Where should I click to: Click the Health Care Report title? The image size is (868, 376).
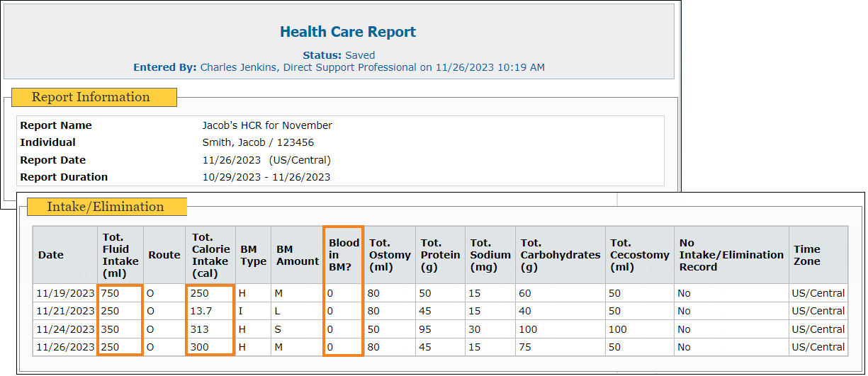coord(348,32)
